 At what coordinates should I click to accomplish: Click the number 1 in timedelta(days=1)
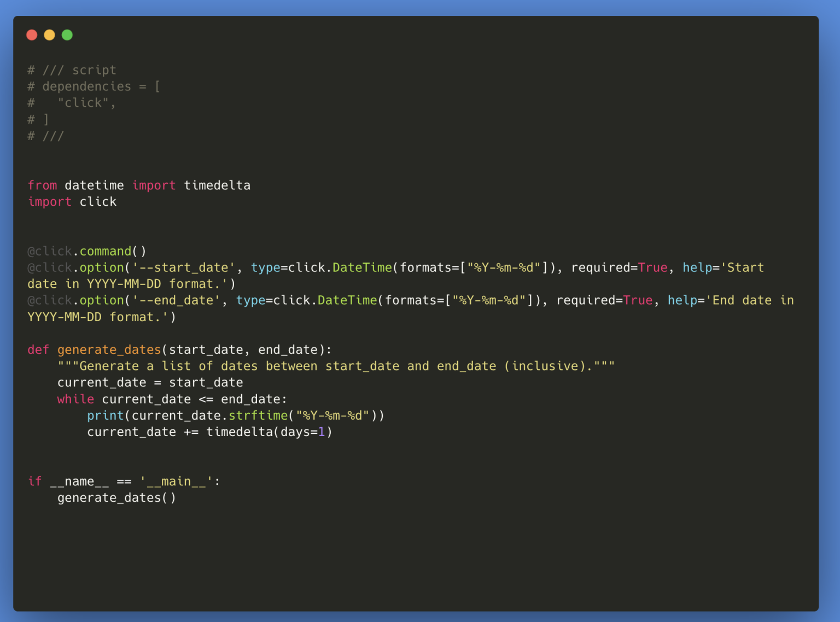(x=322, y=432)
